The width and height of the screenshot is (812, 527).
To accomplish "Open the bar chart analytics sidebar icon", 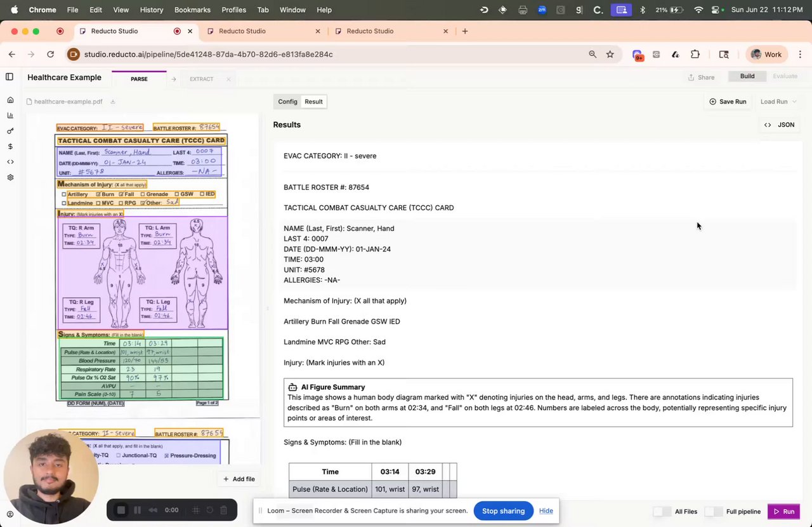I will point(10,116).
